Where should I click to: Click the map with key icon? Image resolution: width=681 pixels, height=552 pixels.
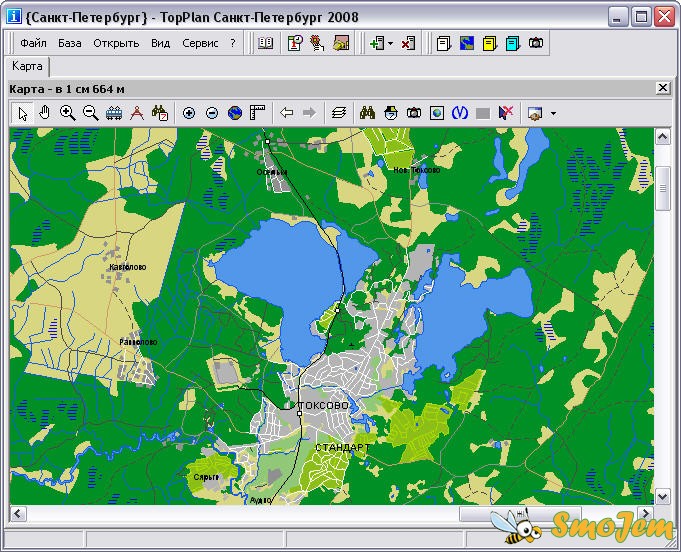coord(341,43)
